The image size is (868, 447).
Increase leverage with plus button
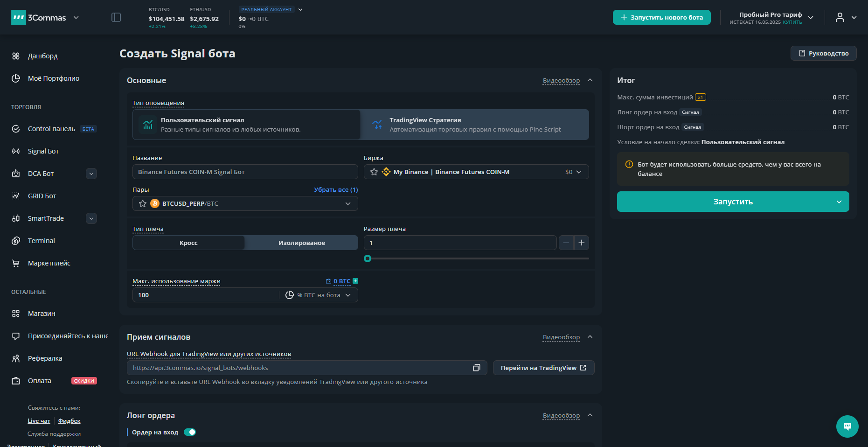click(x=582, y=243)
